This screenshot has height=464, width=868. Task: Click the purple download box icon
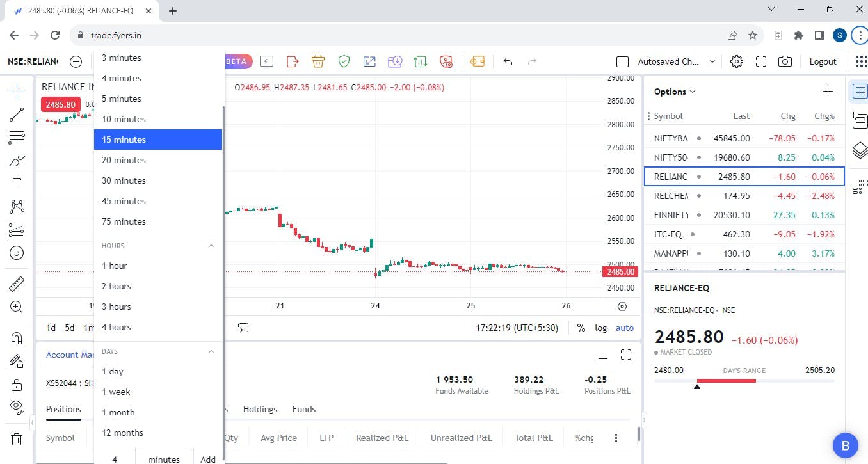(x=395, y=61)
